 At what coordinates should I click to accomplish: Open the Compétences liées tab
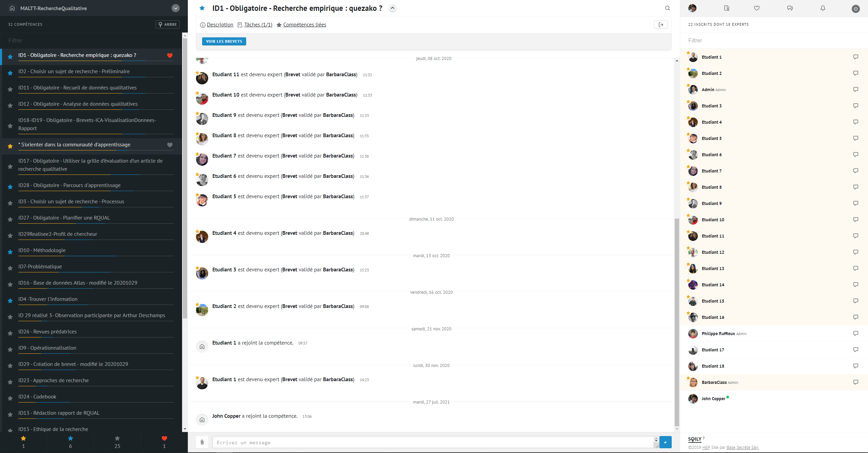click(x=304, y=25)
